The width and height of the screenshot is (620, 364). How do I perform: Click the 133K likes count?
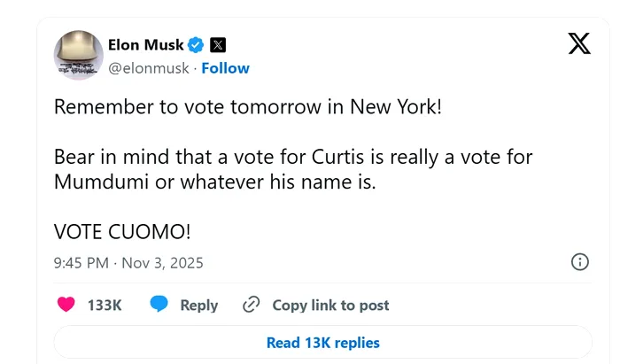tap(105, 305)
